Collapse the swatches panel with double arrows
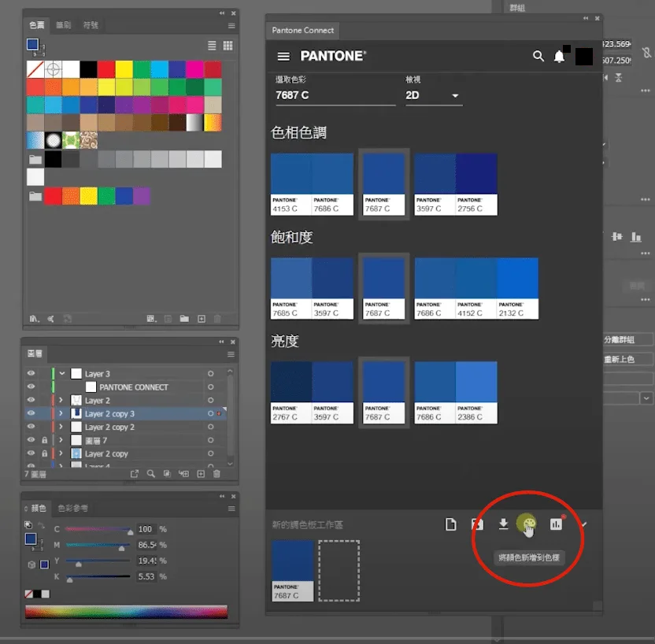The image size is (655, 644). (x=222, y=13)
